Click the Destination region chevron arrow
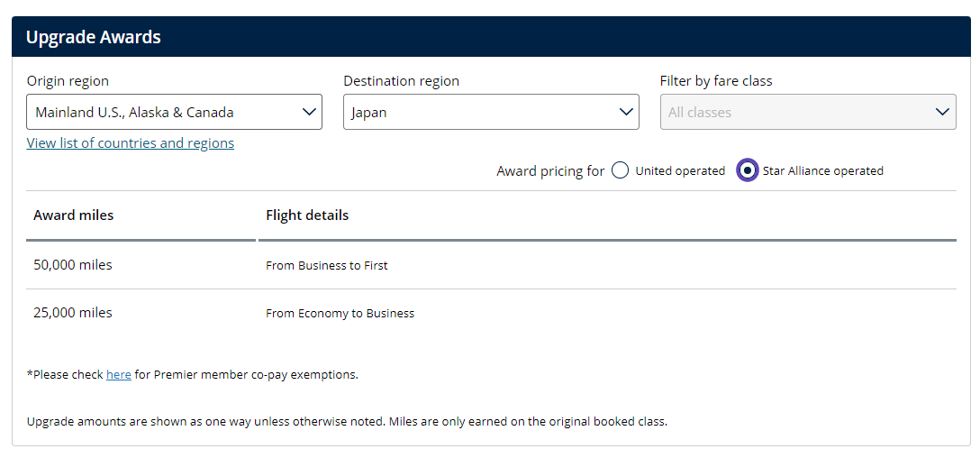The width and height of the screenshot is (980, 458). (626, 112)
